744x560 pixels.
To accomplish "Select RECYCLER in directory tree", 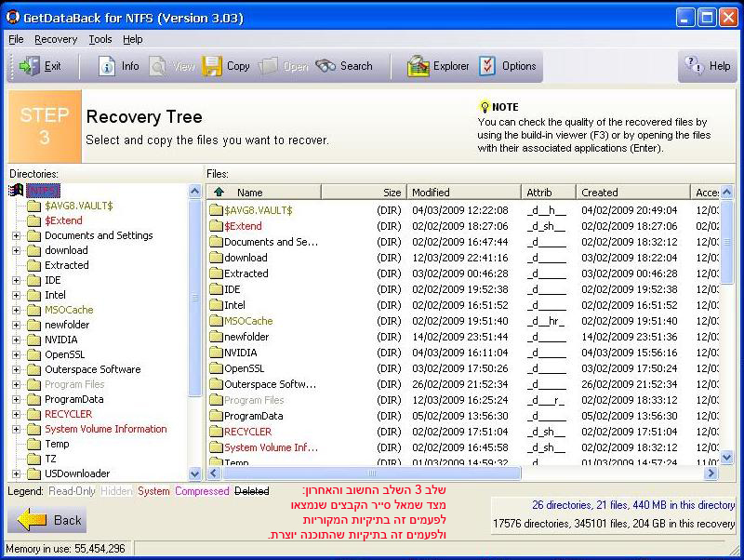I will point(68,414).
